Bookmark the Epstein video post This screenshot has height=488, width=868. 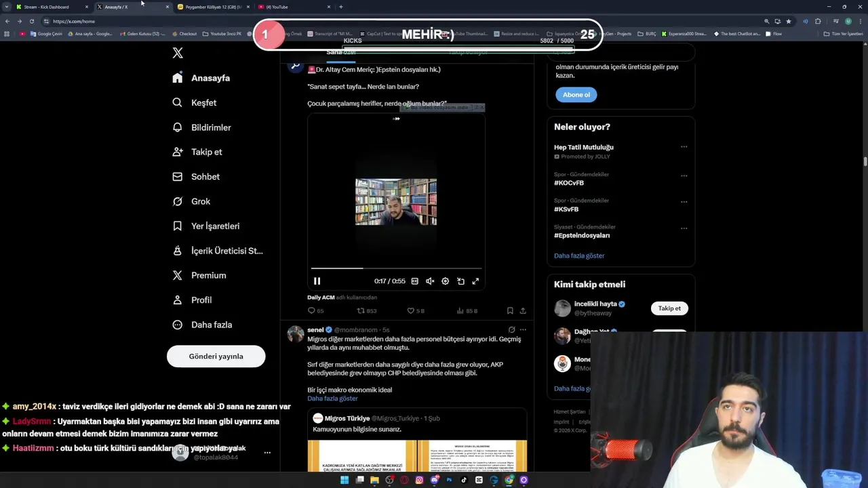510,310
